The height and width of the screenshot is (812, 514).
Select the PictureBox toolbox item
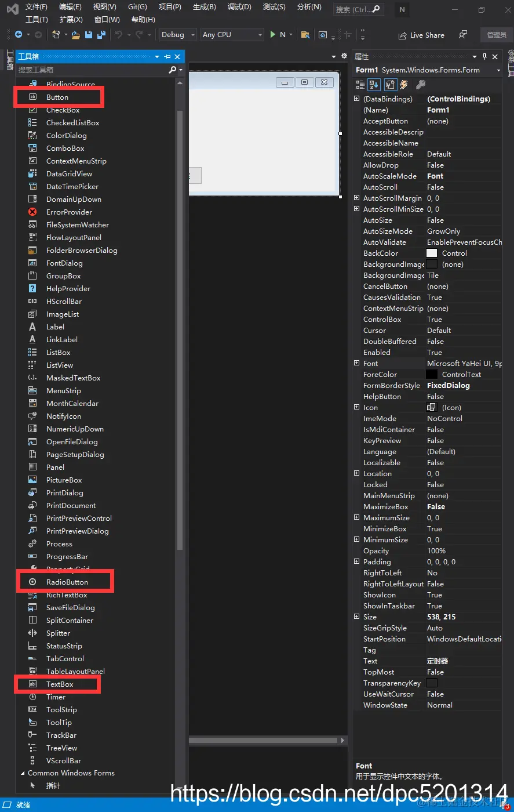click(x=64, y=480)
